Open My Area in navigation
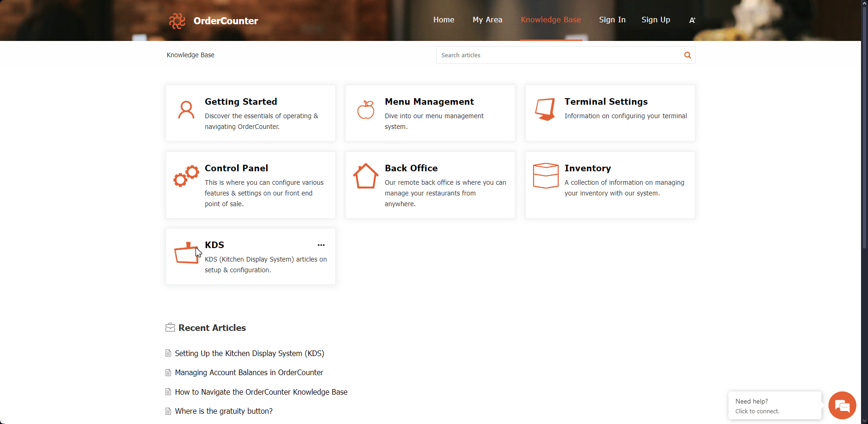868x424 pixels. tap(487, 20)
